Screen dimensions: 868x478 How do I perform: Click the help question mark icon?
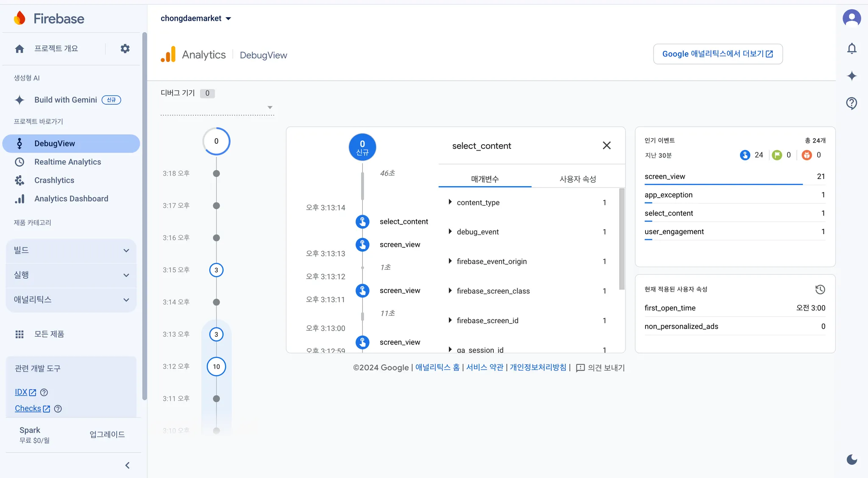coord(852,103)
